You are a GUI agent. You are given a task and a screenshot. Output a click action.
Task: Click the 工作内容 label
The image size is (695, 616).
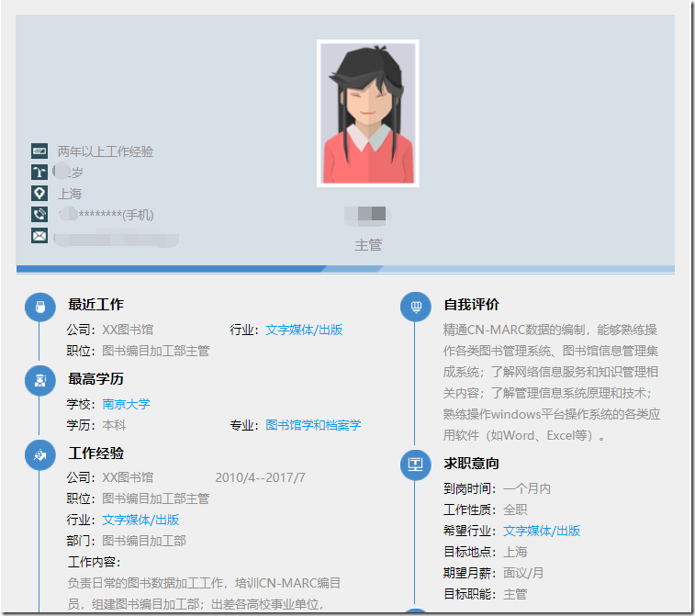(x=94, y=563)
